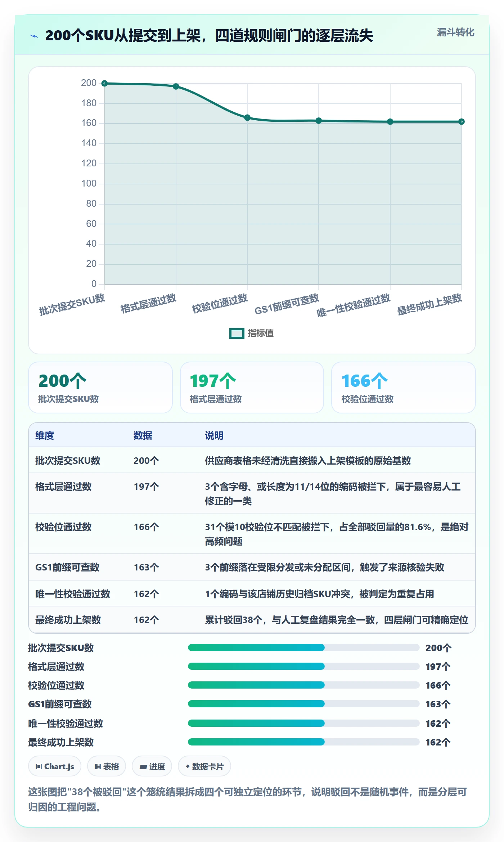Select the chart point for 唯一性校验通过数
Viewport: 504px width, 842px height.
390,122
